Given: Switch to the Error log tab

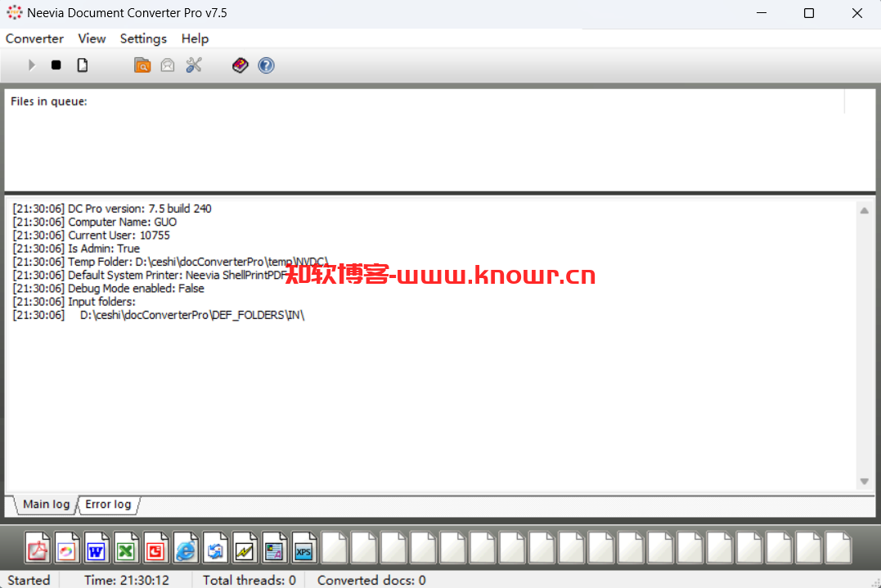Looking at the screenshot, I should coord(108,505).
